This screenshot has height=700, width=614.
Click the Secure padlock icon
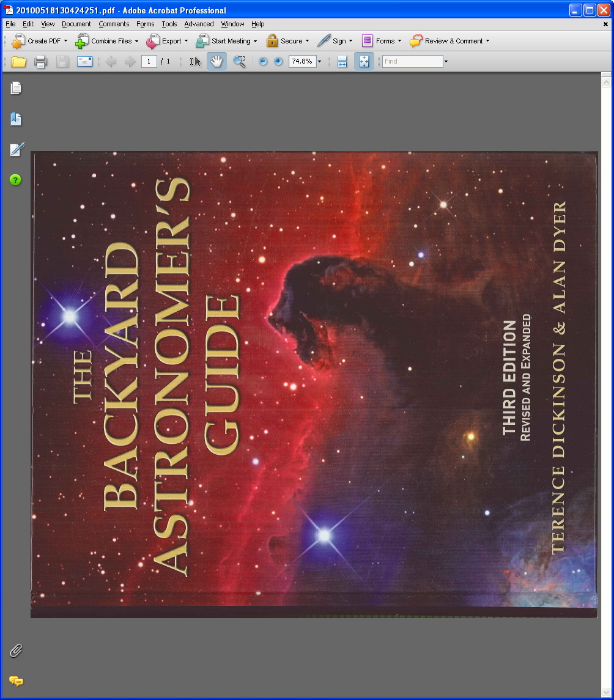[272, 41]
